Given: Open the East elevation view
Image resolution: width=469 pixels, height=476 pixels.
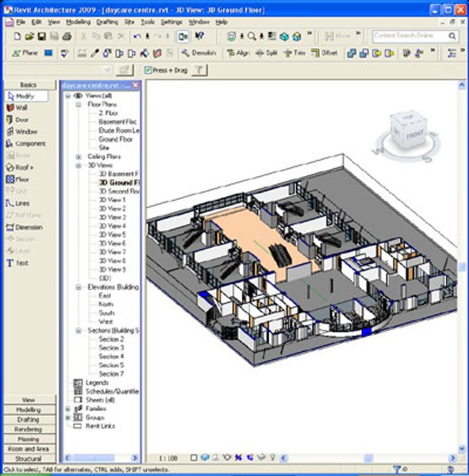Looking at the screenshot, I should [x=105, y=295].
